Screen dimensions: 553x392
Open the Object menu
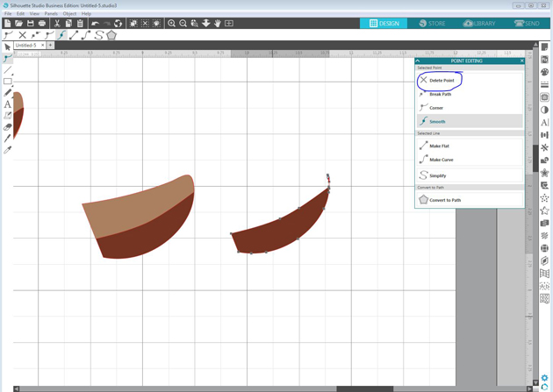coord(69,14)
